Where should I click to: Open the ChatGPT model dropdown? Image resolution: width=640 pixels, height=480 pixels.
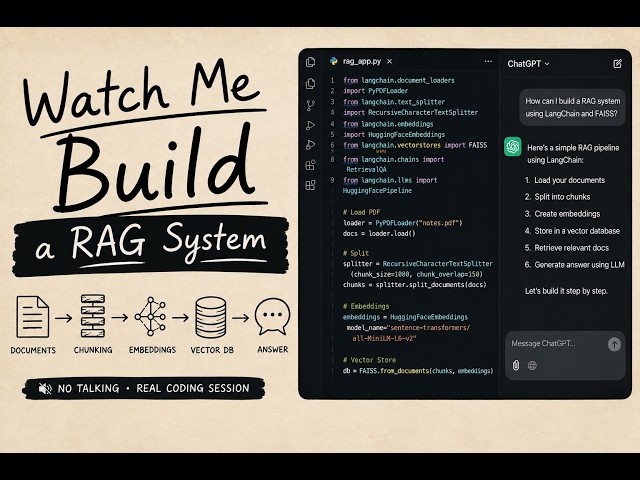[x=528, y=64]
